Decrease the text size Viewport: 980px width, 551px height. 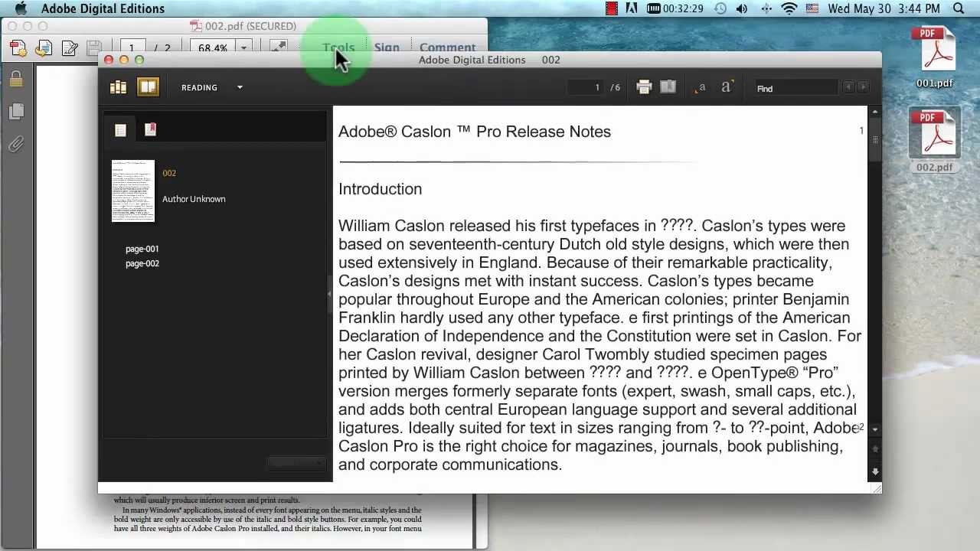coord(701,88)
